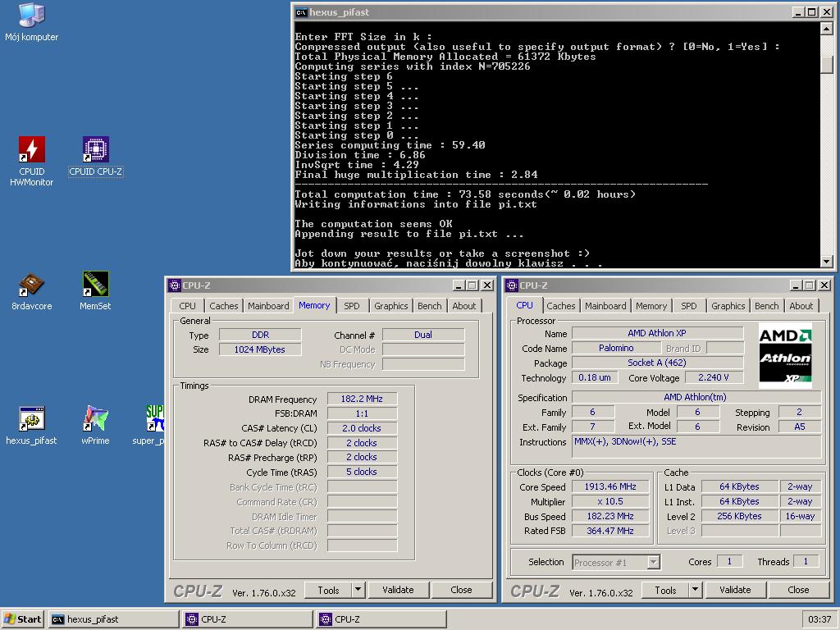
Task: Expand Tools dropdown arrow in right CPU-Z window
Action: pyautogui.click(x=696, y=590)
